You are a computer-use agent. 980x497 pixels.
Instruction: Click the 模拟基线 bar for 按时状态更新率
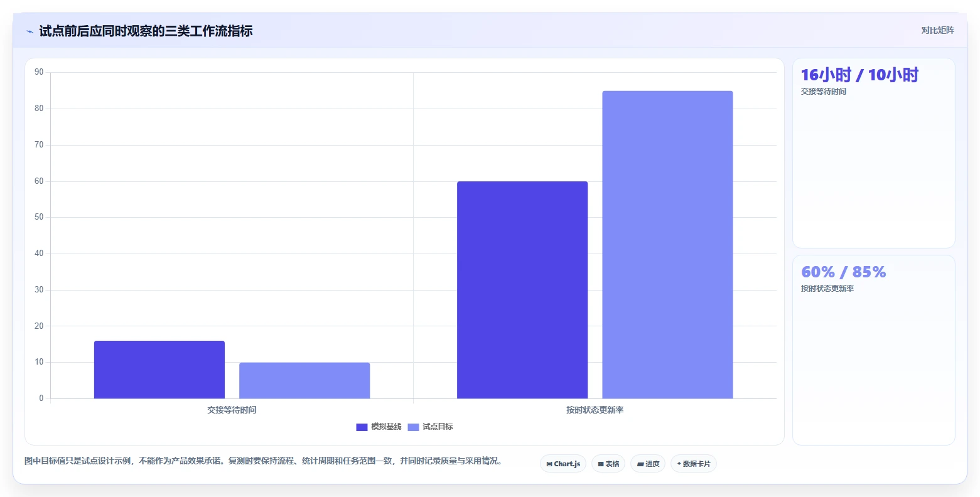coord(522,290)
